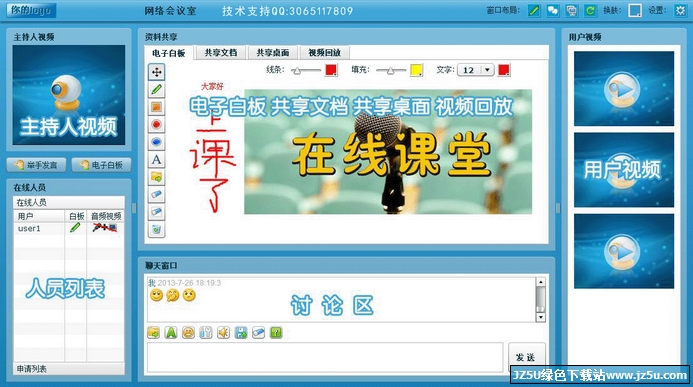Select the first eraser tool in whiteboard toolbar
The width and height of the screenshot is (693, 387).
[x=156, y=194]
